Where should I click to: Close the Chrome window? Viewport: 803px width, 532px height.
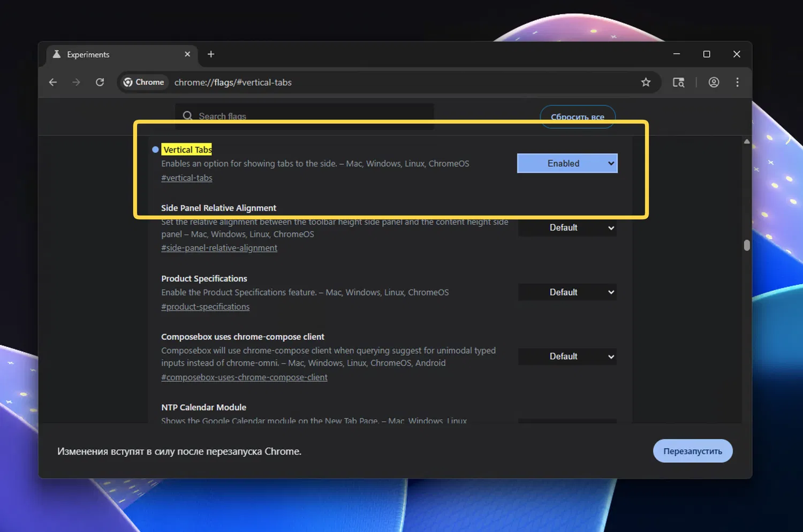737,54
